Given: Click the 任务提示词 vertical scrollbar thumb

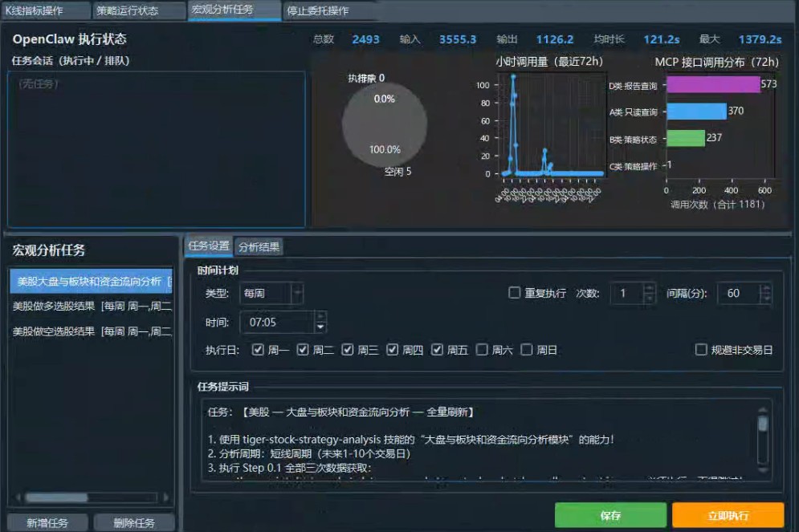Looking at the screenshot, I should click(763, 424).
